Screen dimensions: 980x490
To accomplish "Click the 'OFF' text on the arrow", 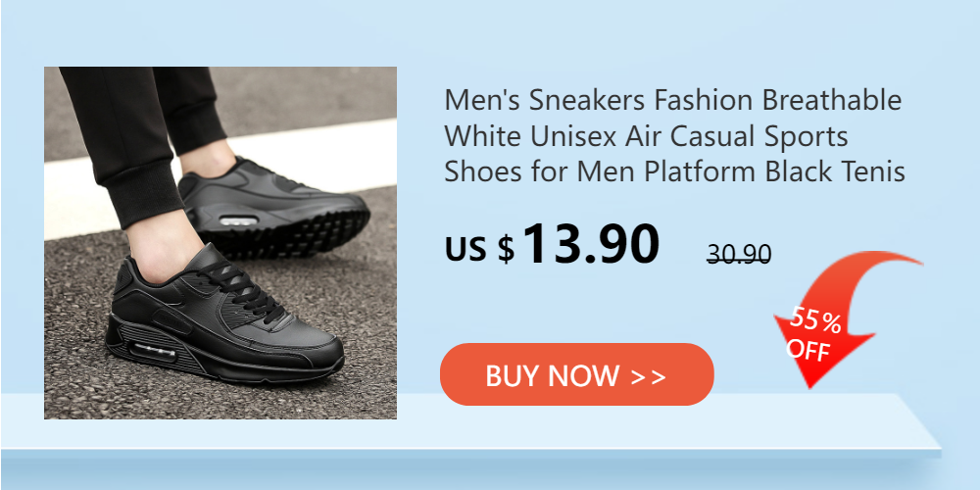I will [x=808, y=349].
